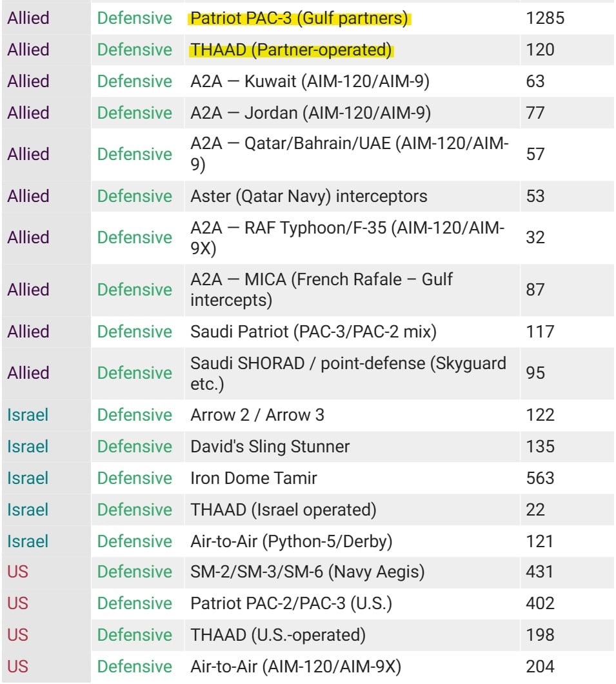Image resolution: width=616 pixels, height=684 pixels.
Task: Click the US label in the THAAD (U.S.-operated) row
Action: click(18, 635)
